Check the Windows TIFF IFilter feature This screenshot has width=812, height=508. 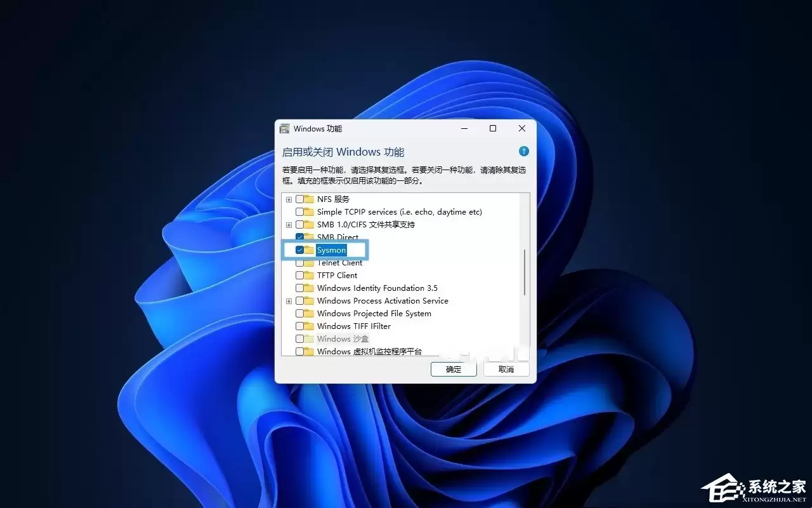(x=299, y=326)
